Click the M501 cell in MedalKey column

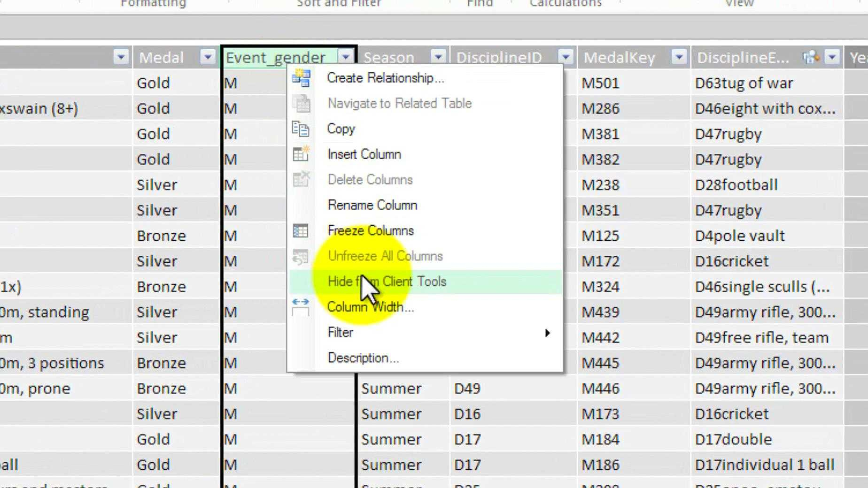[601, 83]
